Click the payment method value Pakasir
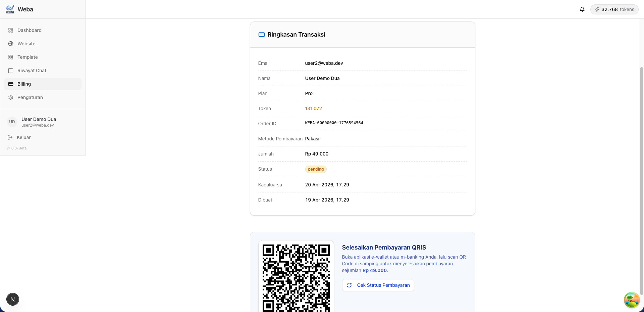This screenshot has width=644, height=312. pyautogui.click(x=313, y=139)
